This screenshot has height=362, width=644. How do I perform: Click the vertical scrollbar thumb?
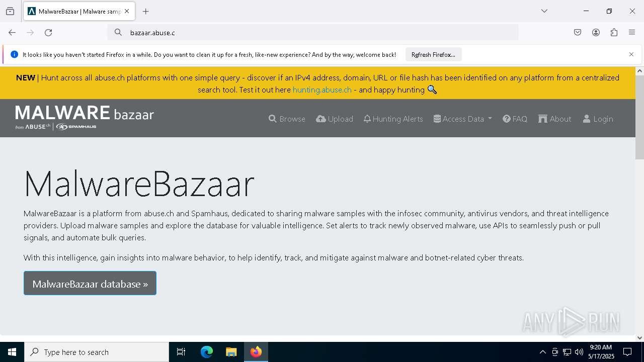point(639,118)
